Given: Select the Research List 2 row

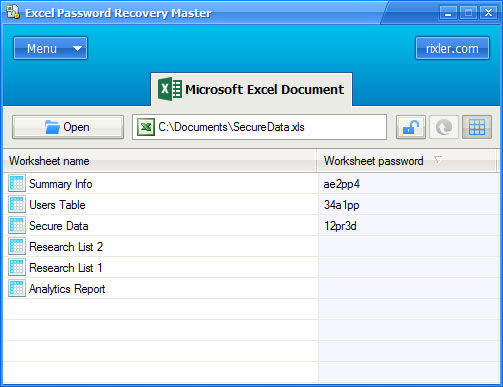Looking at the screenshot, I should coord(251,247).
